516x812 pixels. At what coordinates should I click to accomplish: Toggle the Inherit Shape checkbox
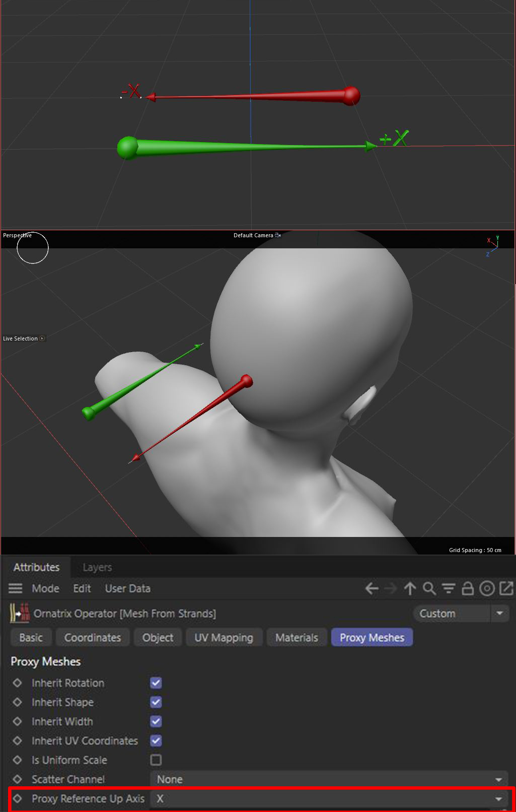[x=156, y=702]
